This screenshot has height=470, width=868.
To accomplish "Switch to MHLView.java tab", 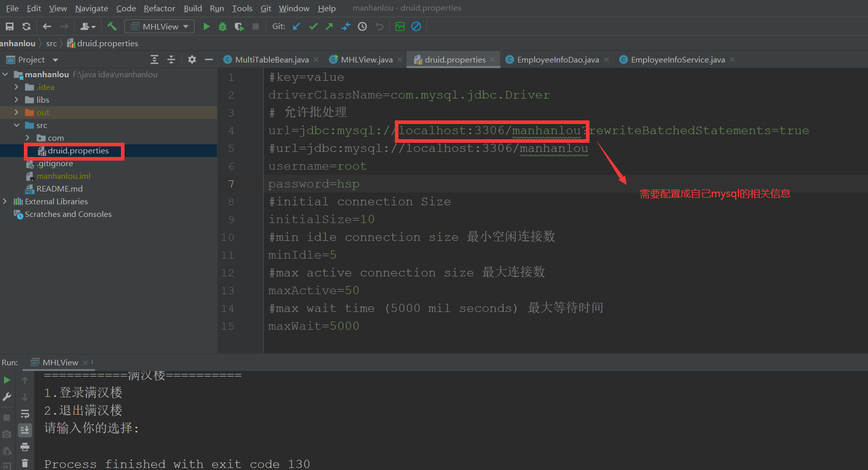I will click(x=366, y=59).
